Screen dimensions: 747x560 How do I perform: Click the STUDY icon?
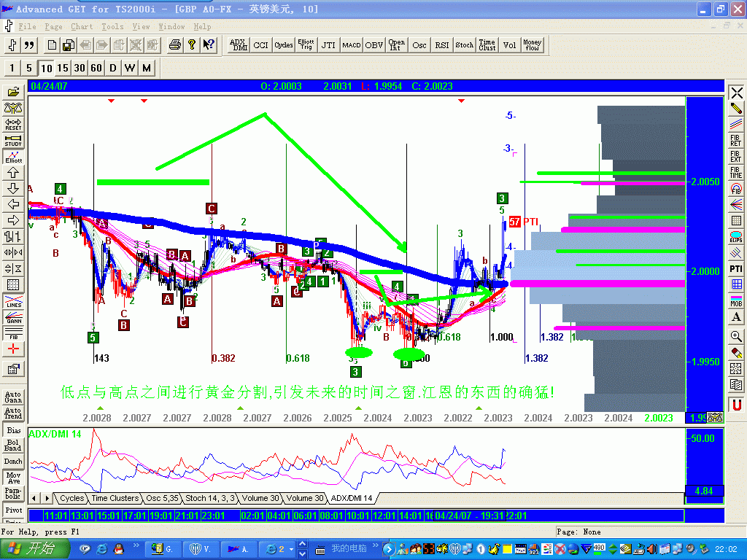click(x=13, y=141)
